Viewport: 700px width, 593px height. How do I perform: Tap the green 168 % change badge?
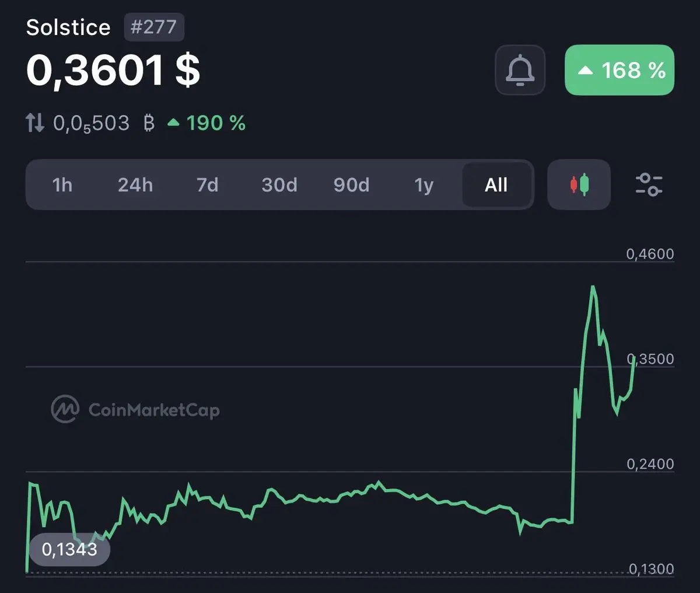619,70
